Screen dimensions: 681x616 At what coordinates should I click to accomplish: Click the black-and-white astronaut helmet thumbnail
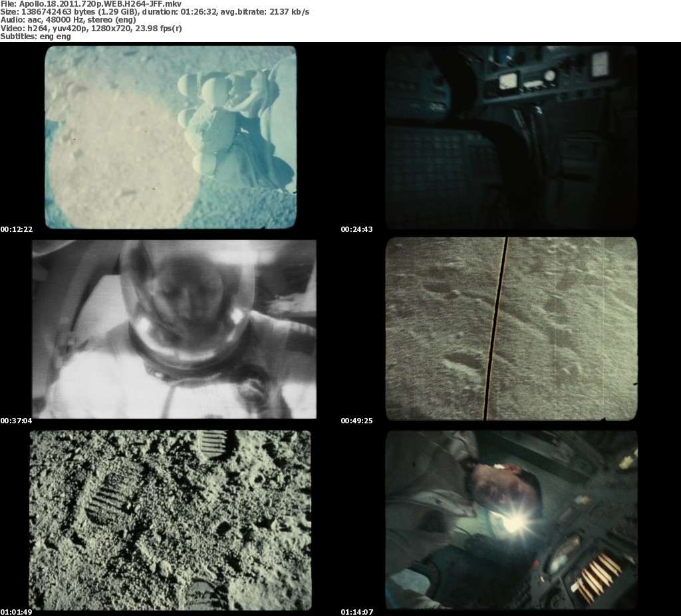pos(174,329)
